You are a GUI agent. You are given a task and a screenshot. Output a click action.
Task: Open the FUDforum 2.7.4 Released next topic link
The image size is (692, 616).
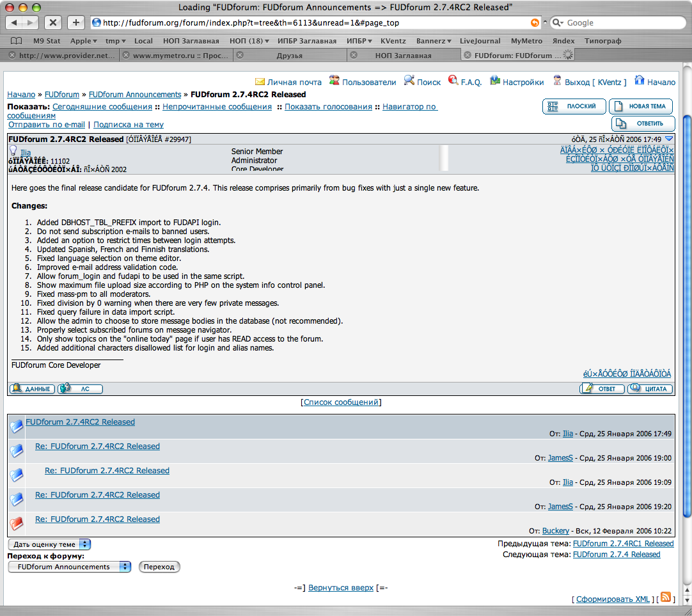pos(617,555)
